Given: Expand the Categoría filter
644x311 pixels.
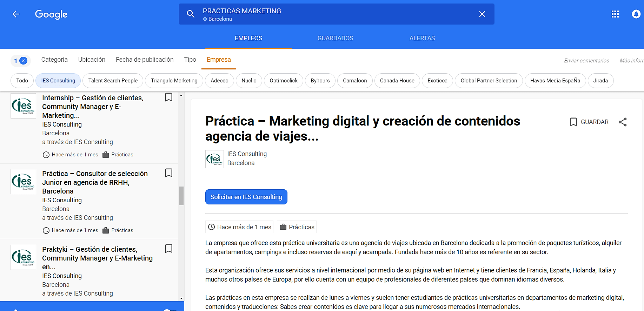Looking at the screenshot, I should tap(54, 60).
